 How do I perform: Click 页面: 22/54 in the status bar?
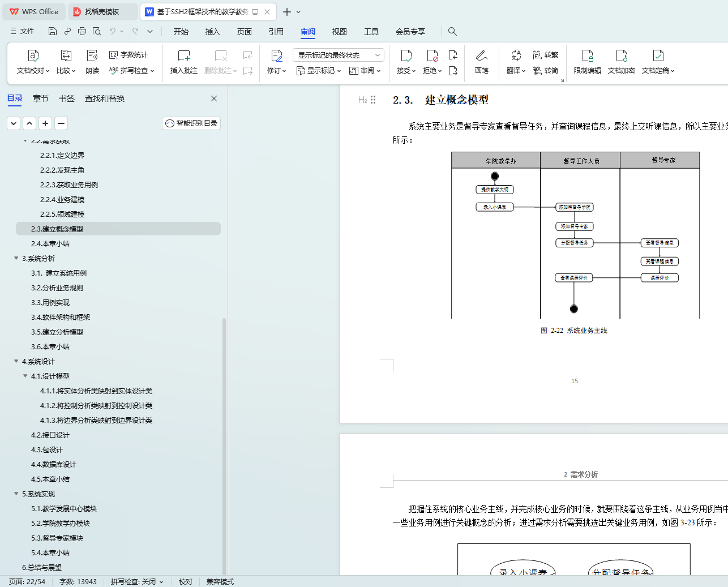(27, 582)
